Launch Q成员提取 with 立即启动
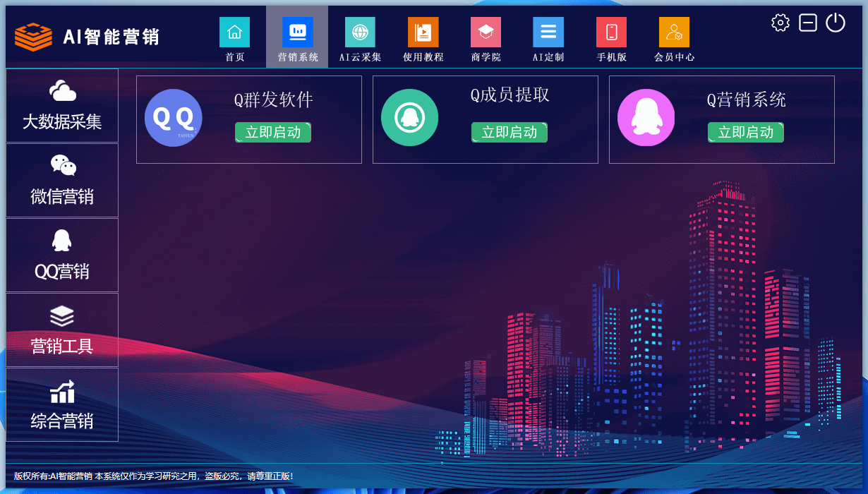The image size is (868, 494). tap(510, 132)
